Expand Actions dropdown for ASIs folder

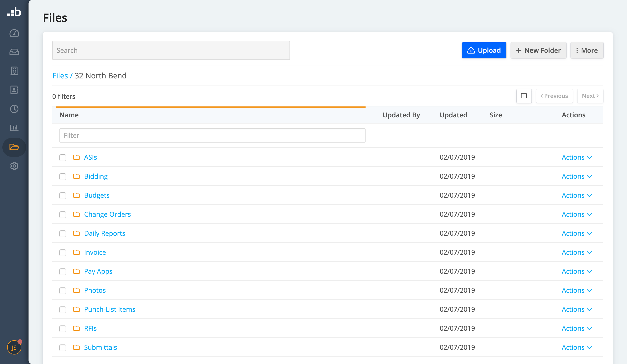576,158
